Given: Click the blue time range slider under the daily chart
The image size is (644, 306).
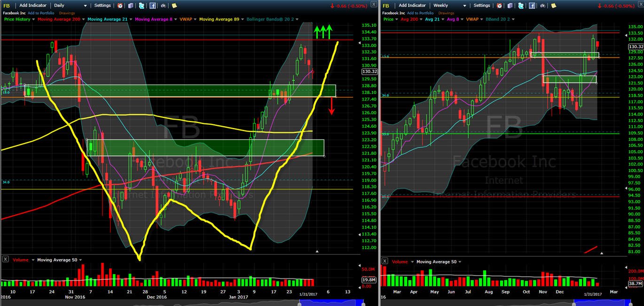Looking at the screenshot, I should pos(330,303).
